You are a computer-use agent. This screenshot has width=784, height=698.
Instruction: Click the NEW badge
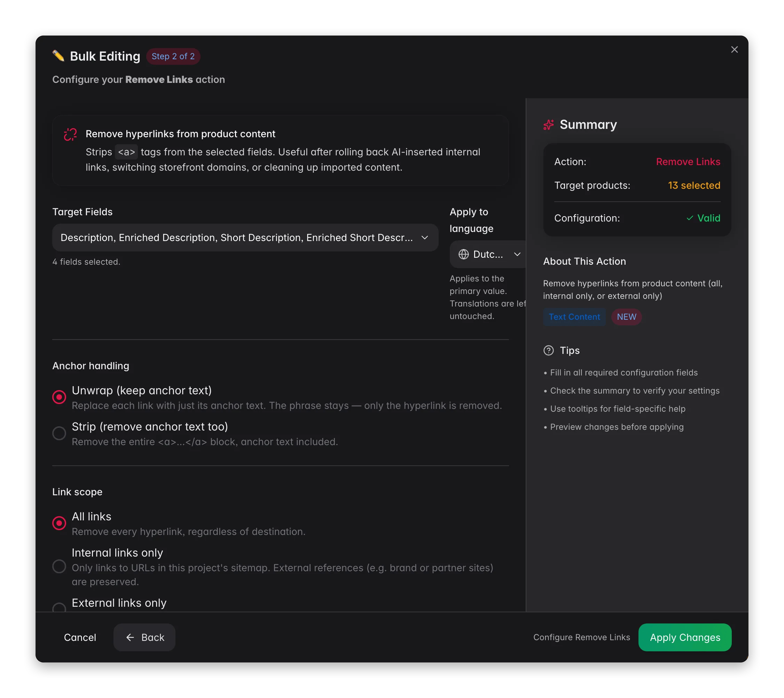tap(626, 317)
